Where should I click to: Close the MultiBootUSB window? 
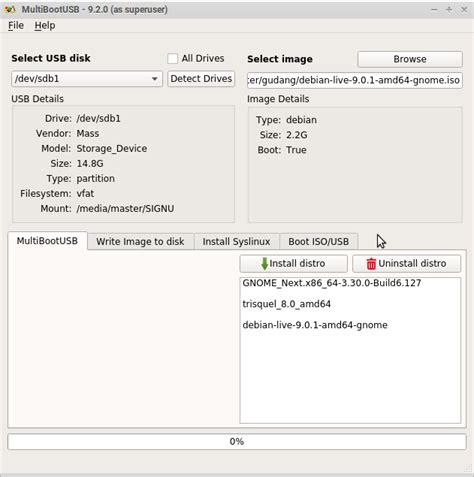pos(464,9)
